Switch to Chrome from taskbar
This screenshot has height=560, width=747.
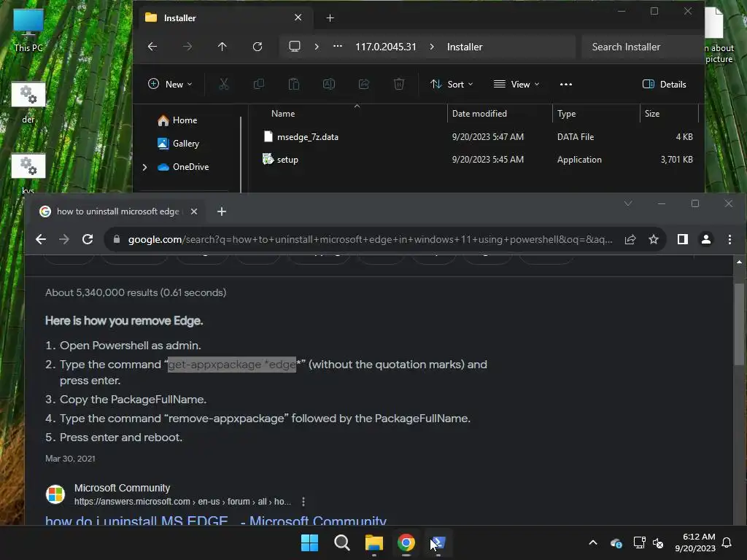point(406,542)
